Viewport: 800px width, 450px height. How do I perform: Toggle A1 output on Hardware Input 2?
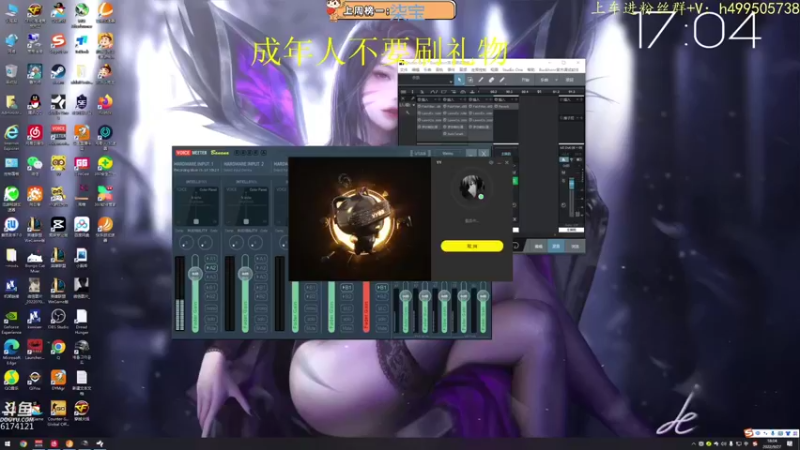click(x=261, y=258)
